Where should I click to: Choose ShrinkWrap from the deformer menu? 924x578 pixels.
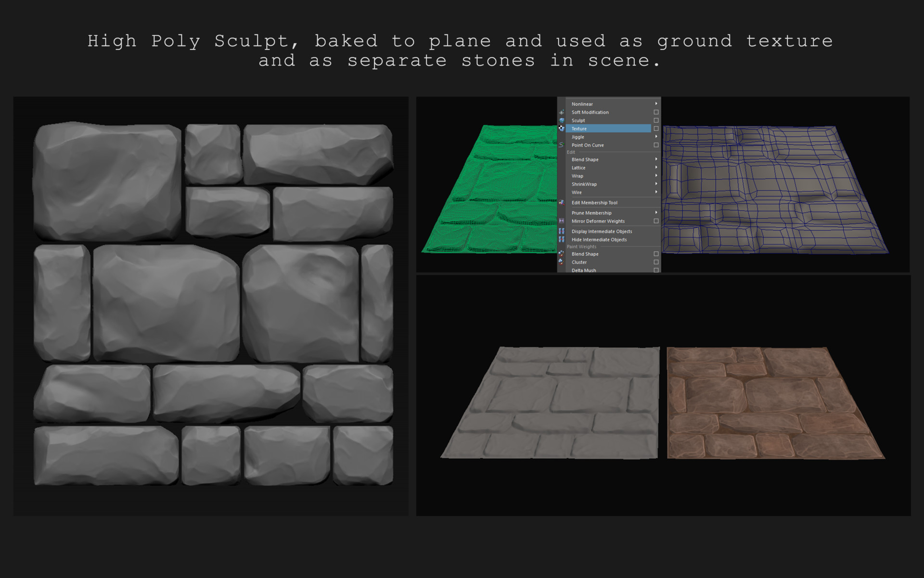pos(584,184)
